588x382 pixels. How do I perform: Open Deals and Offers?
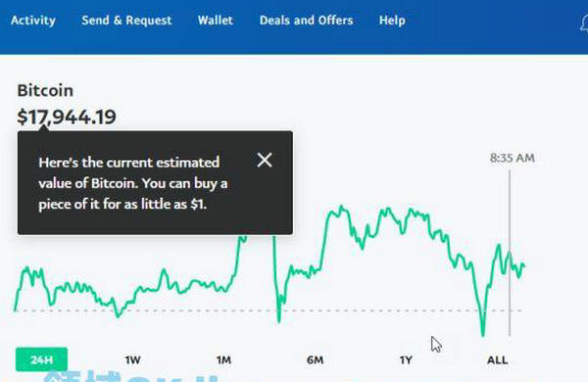point(306,21)
